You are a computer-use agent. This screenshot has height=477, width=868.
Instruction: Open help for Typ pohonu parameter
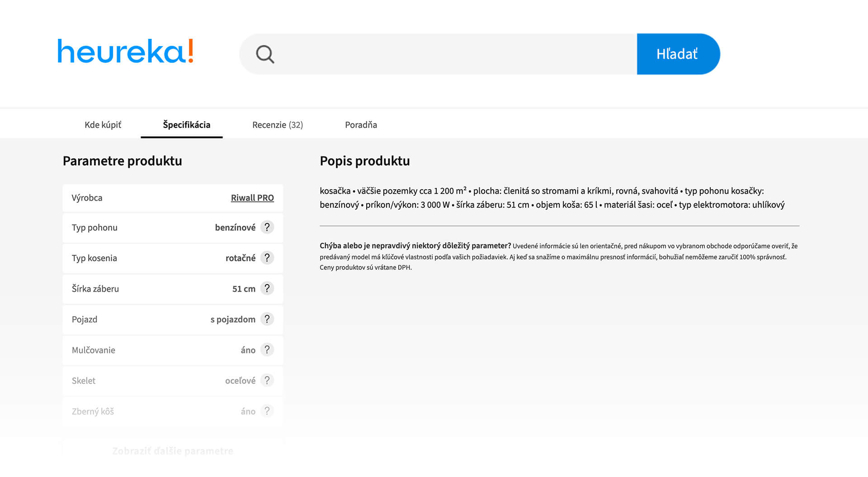267,227
